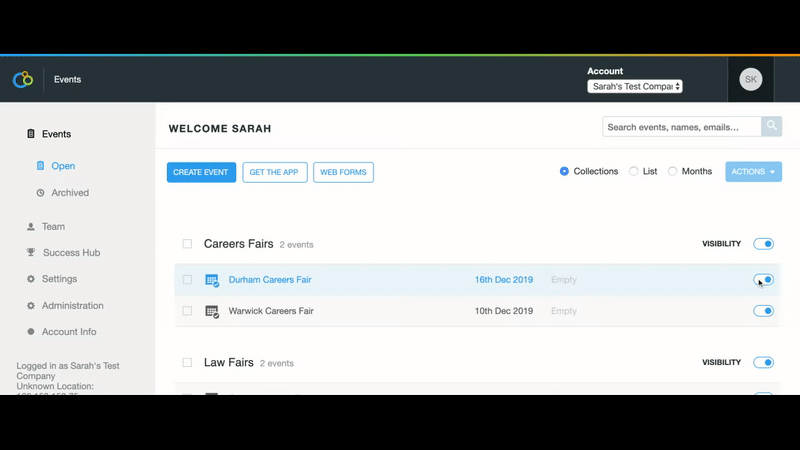Toggle visibility of Durham Careers Fair
The height and width of the screenshot is (450, 800).
tap(763, 280)
